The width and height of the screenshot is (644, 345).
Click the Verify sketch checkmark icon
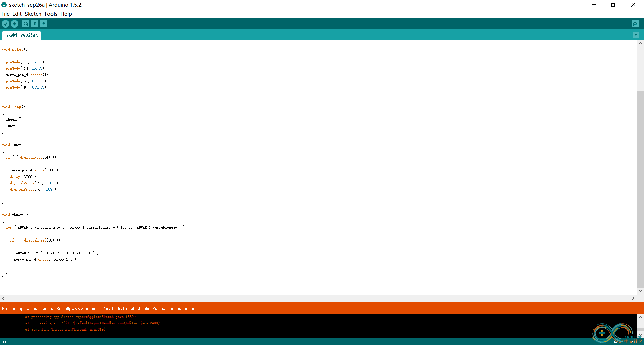(x=5, y=24)
